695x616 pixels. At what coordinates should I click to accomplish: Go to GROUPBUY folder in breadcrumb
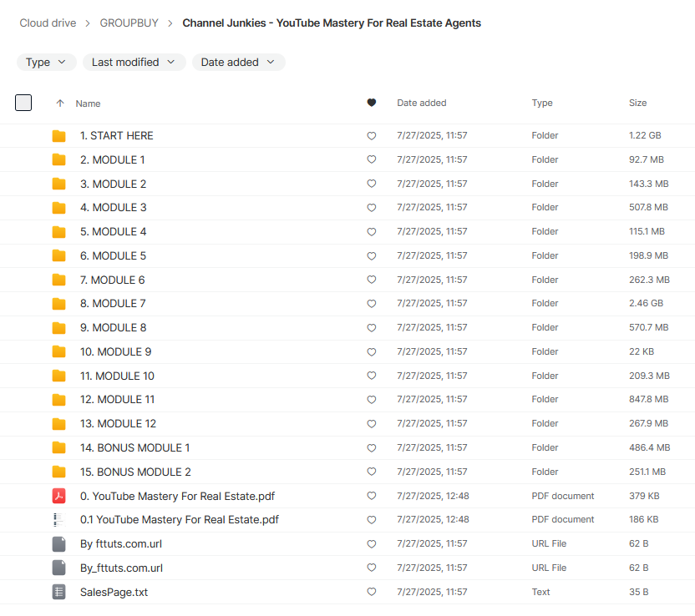(x=129, y=23)
